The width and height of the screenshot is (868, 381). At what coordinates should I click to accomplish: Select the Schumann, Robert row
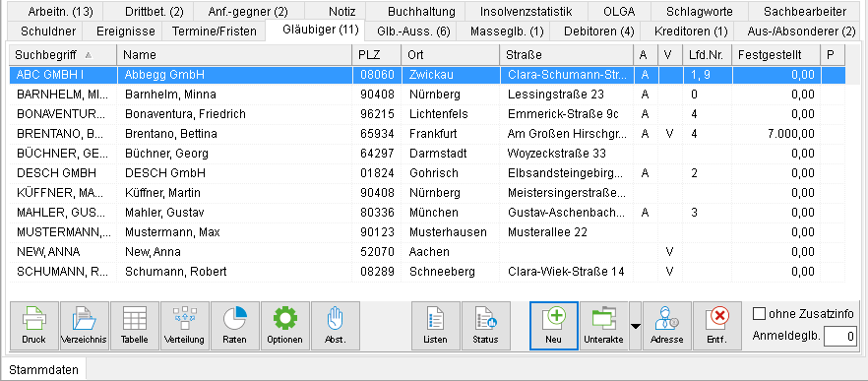(x=427, y=272)
